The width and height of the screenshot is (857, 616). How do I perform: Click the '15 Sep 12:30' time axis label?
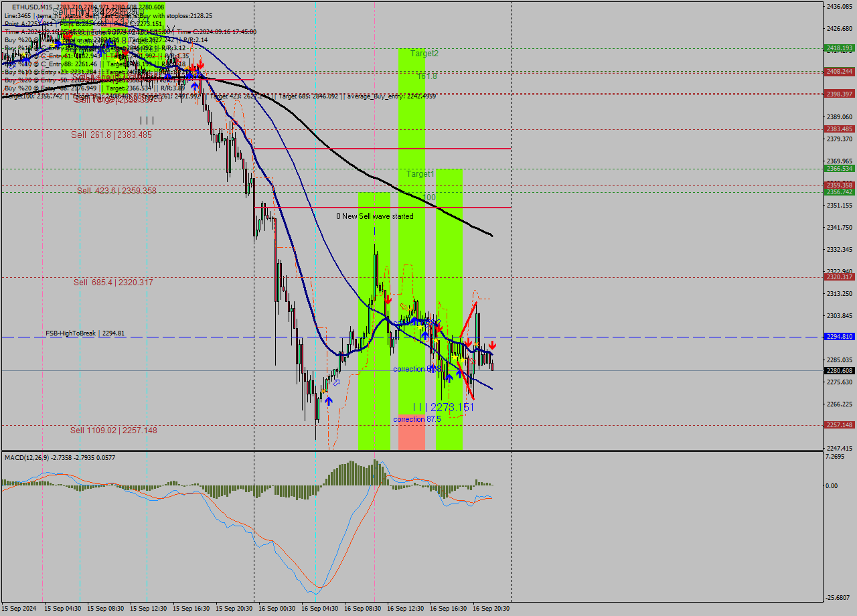pos(147,609)
